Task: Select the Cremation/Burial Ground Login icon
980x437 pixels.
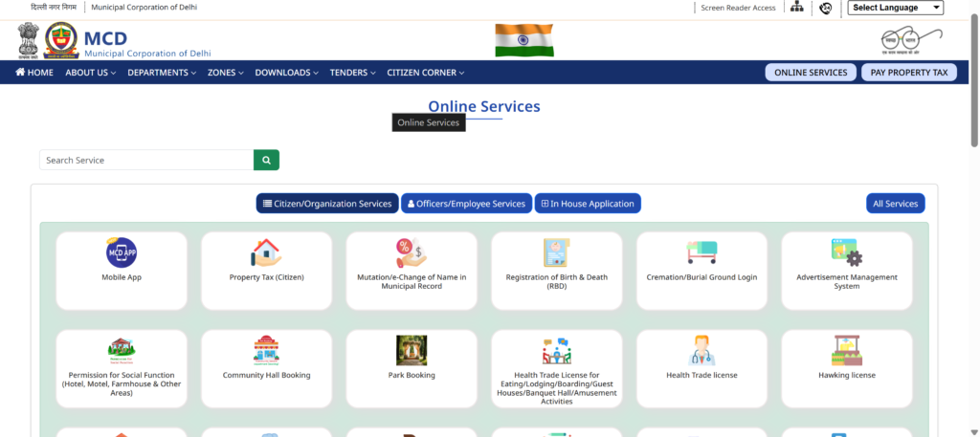Action: 702,253
